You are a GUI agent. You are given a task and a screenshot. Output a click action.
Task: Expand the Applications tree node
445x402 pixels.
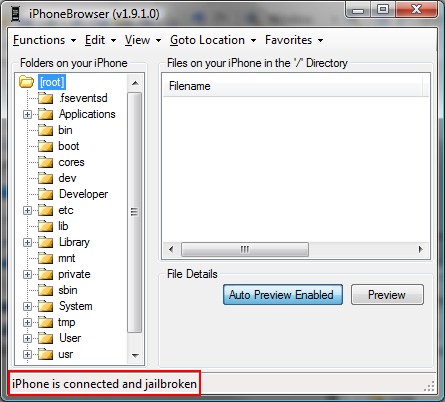pos(27,114)
